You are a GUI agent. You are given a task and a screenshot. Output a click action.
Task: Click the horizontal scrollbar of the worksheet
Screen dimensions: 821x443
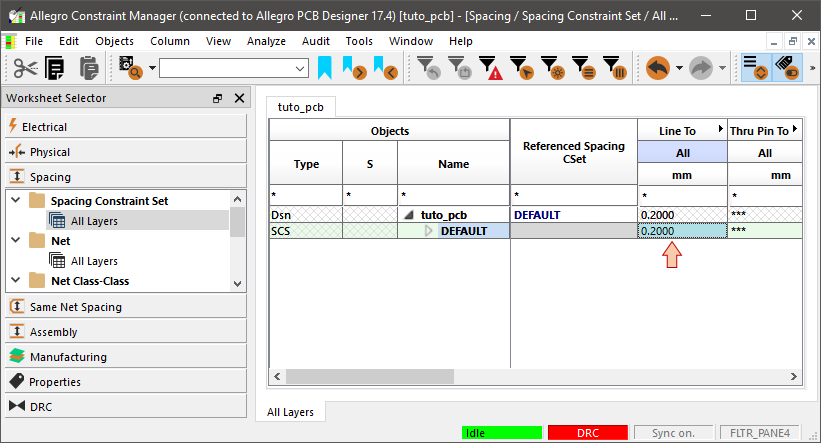tap(370, 376)
